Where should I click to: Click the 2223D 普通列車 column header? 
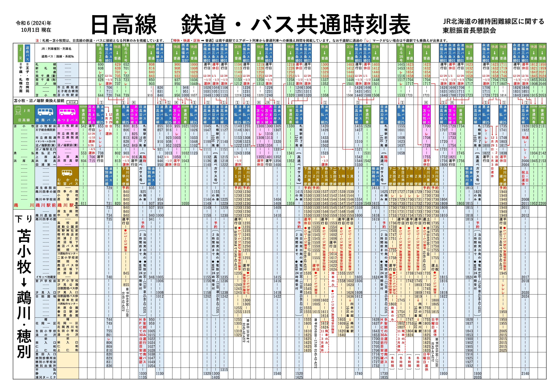pyautogui.click(x=117, y=115)
